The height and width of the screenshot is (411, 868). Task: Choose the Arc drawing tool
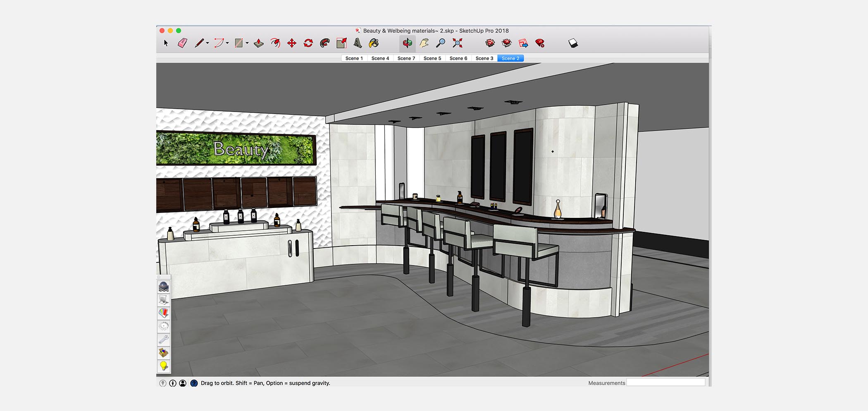[219, 43]
